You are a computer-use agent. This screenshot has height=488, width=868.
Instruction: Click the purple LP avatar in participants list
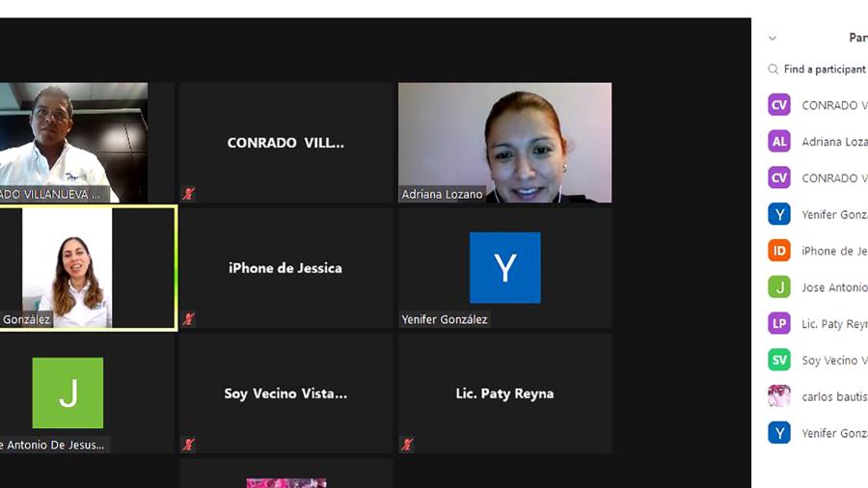click(x=779, y=324)
